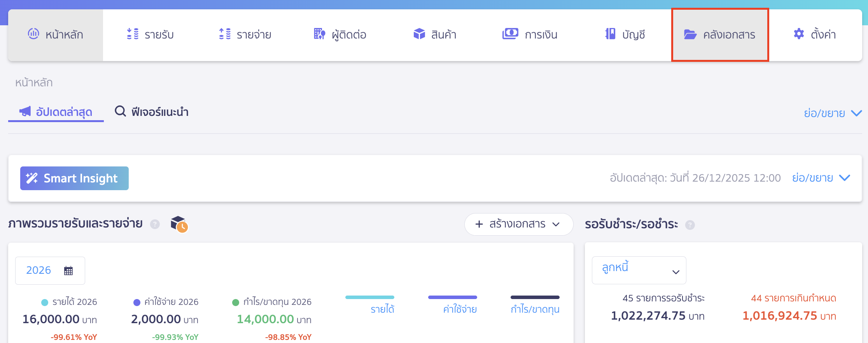Switch to the ฟีเจอร์แนะนำ tab

point(152,112)
